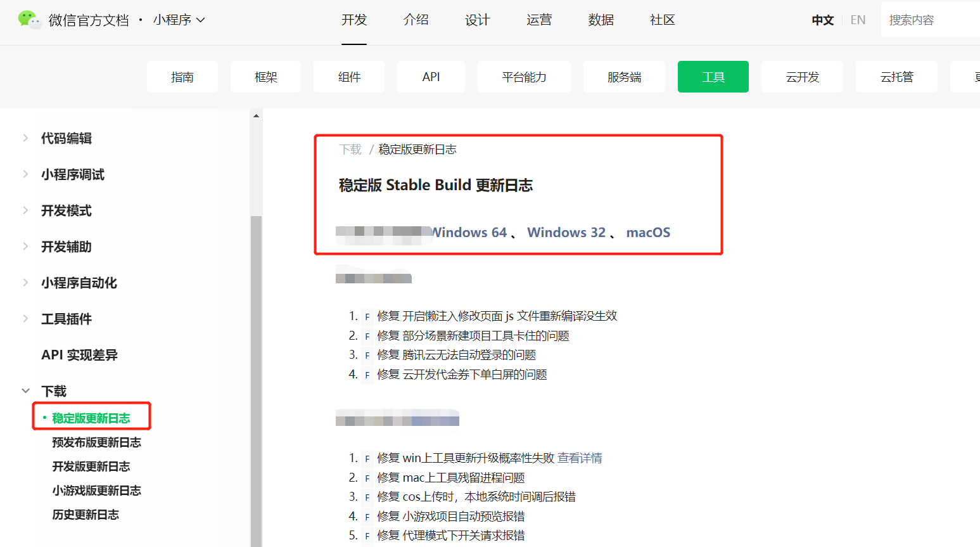Expand the 开发辅助 sidebar chevron
Viewport: 980px width, 547px height.
coord(25,247)
